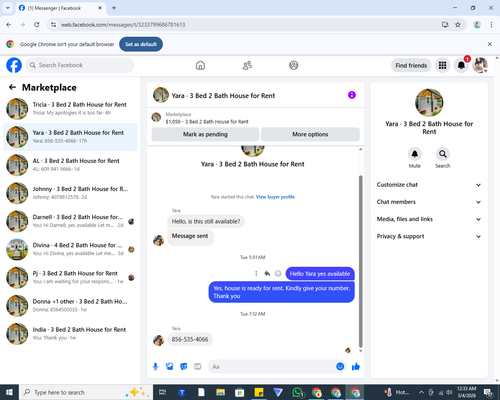Open Windows Start menu
The width and height of the screenshot is (500, 400).
click(9, 392)
